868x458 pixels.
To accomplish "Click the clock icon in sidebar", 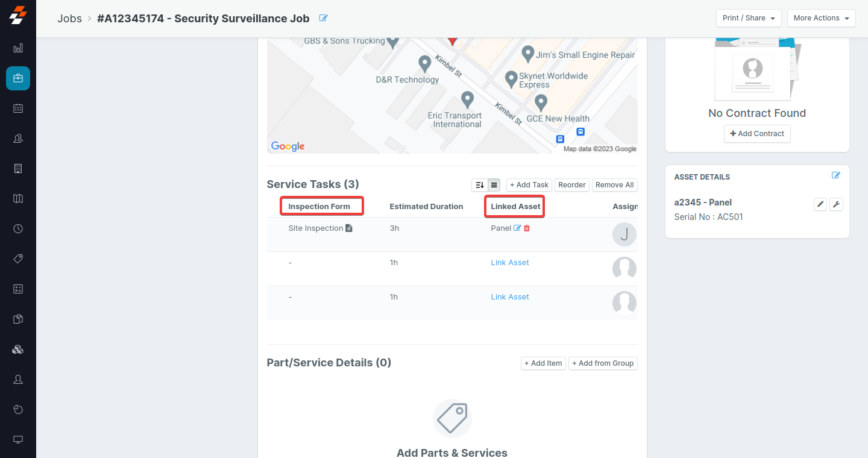I will pyautogui.click(x=18, y=229).
